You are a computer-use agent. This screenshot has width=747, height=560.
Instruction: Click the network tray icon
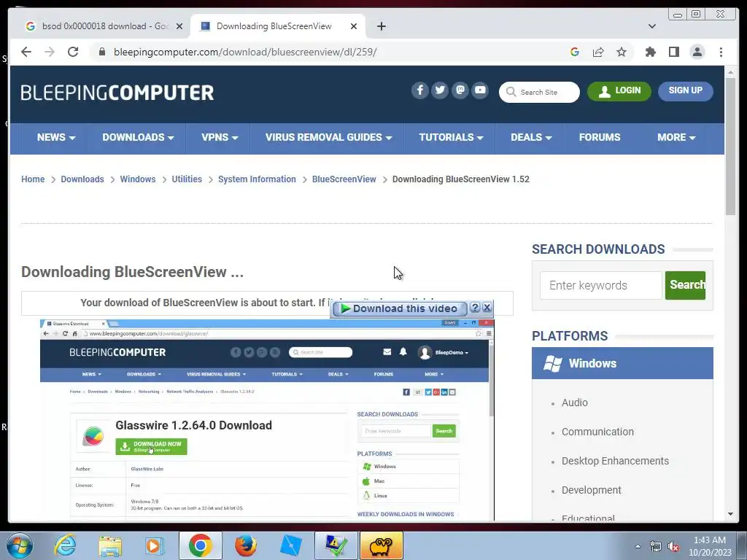tap(656, 546)
